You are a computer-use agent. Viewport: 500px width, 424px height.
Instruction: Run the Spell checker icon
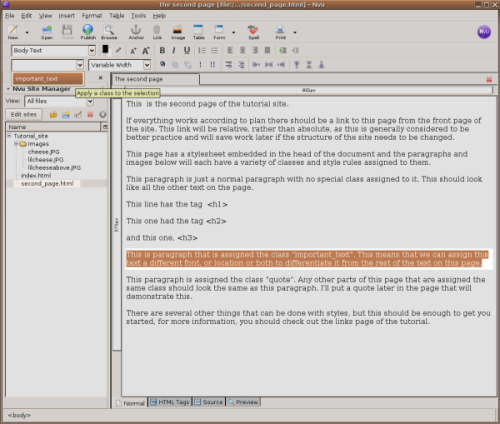coord(253,32)
